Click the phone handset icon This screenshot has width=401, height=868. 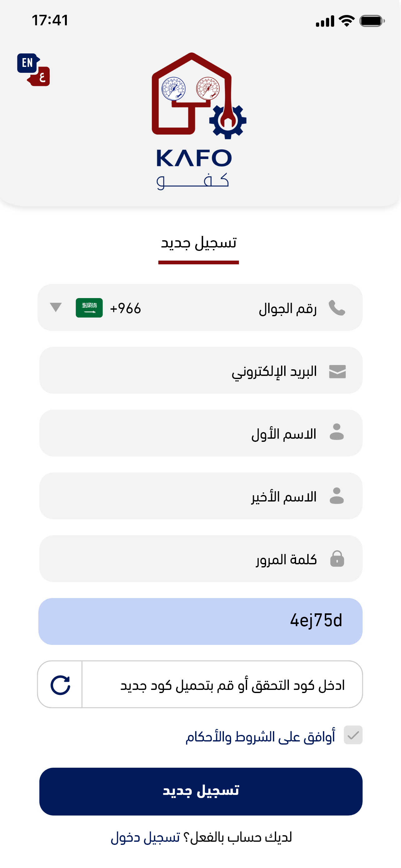(337, 308)
